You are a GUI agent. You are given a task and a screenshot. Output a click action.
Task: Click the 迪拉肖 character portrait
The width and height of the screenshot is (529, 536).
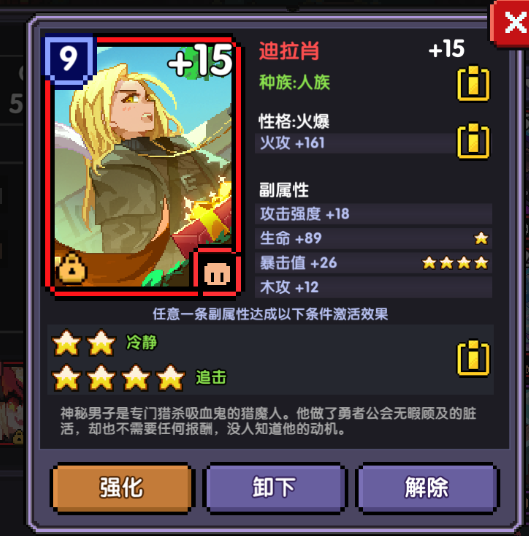click(143, 166)
